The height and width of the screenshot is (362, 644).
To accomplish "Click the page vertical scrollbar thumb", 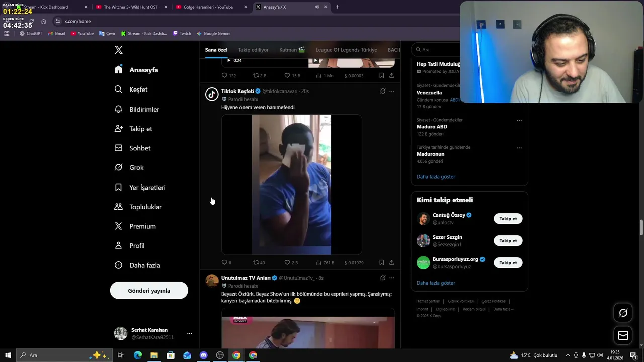I will pos(641,227).
